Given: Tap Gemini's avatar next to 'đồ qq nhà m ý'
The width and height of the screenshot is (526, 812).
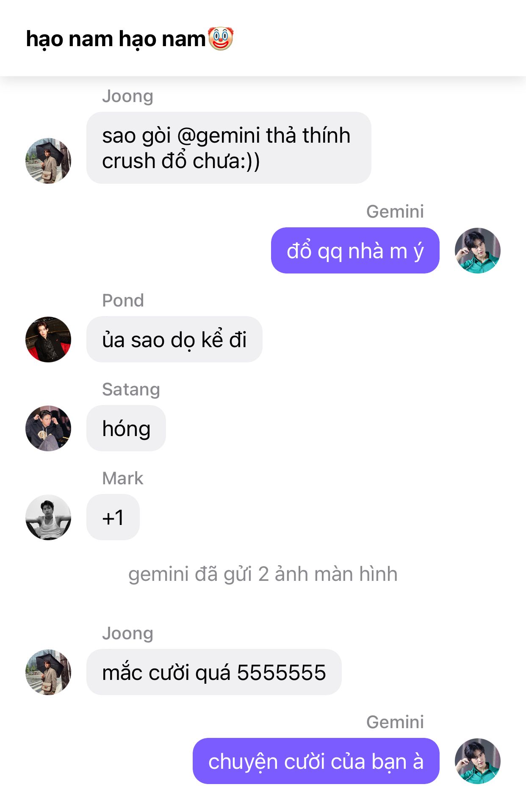Looking at the screenshot, I should (x=478, y=251).
